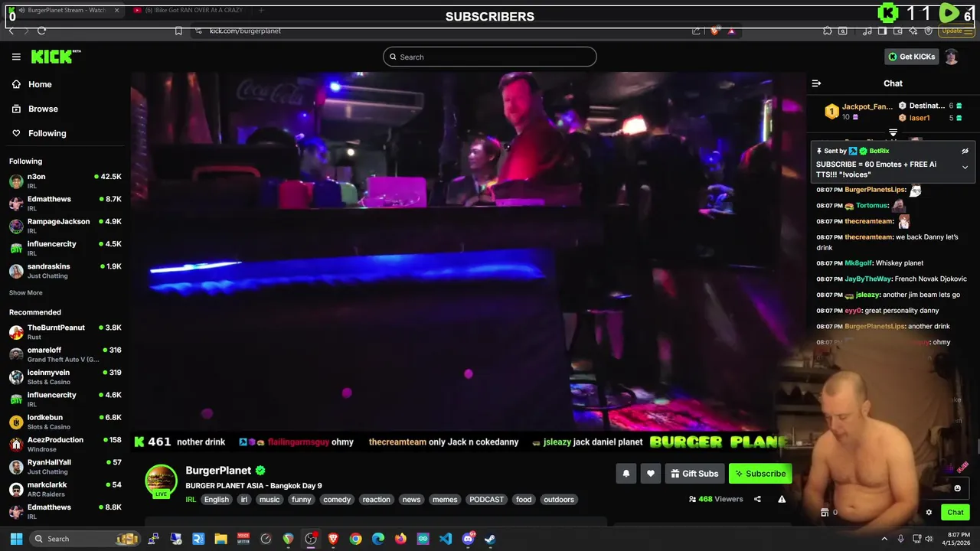Click the share icon beside viewers
This screenshot has width=980, height=551.
[757, 499]
